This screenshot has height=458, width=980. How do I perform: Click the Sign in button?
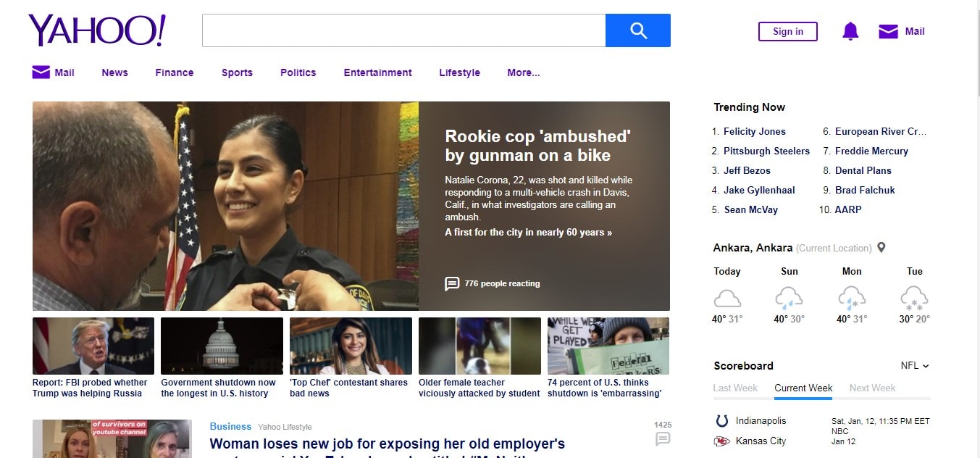click(x=788, y=31)
